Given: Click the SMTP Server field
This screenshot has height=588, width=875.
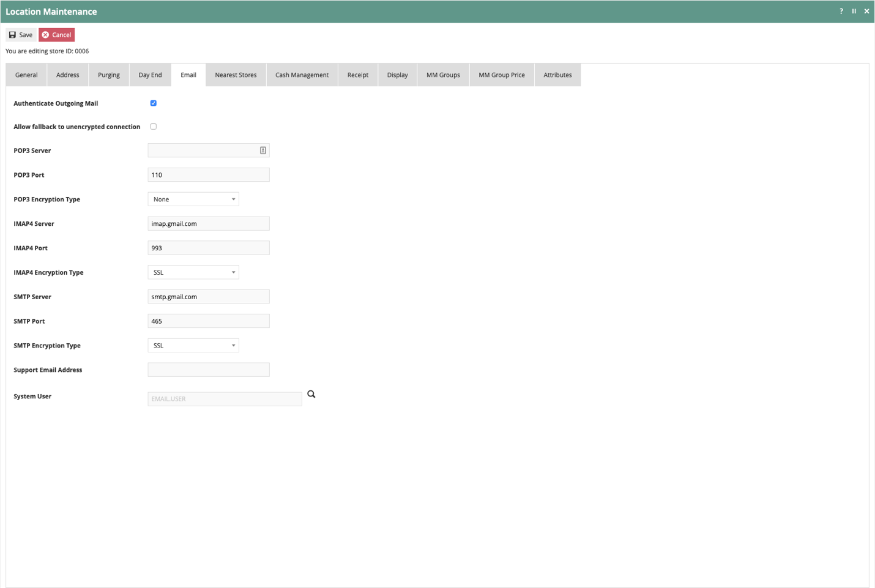Looking at the screenshot, I should (209, 297).
